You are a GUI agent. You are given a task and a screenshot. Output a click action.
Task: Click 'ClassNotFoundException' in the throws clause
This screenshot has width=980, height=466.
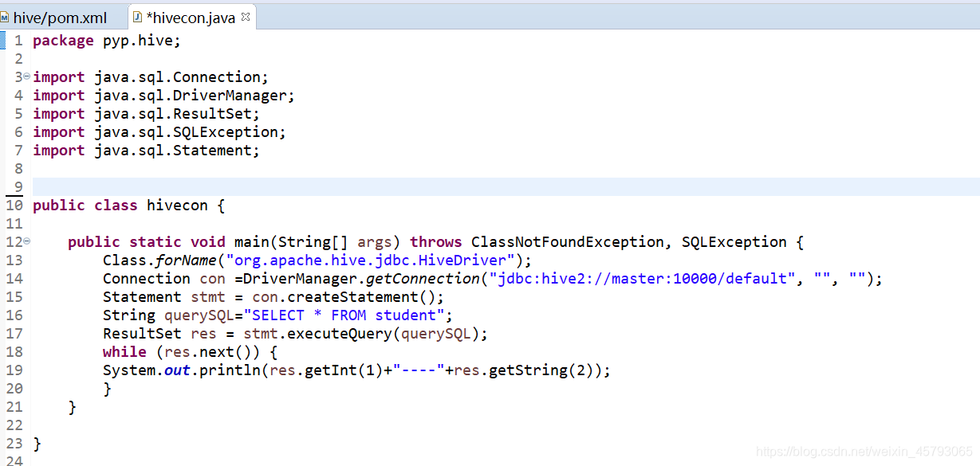(x=568, y=242)
